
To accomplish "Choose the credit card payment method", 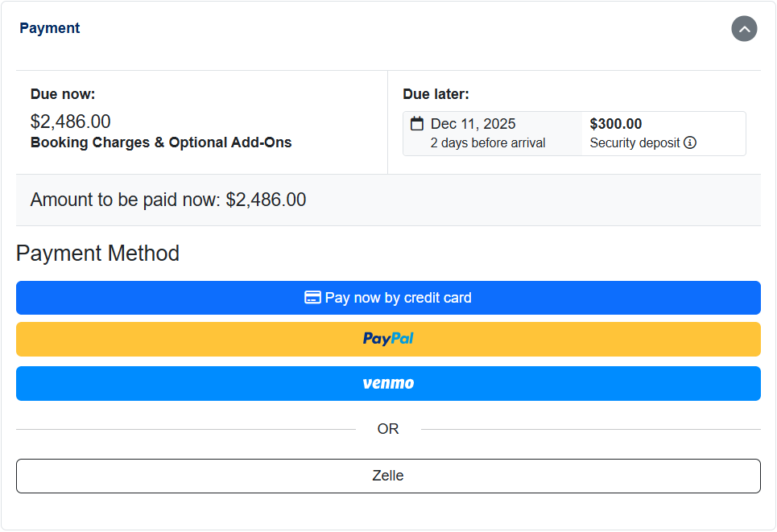I will click(x=388, y=297).
